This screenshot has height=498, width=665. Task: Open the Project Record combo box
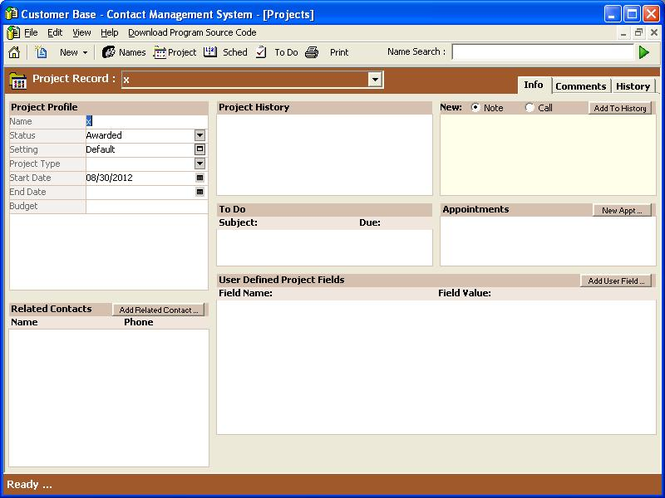375,79
